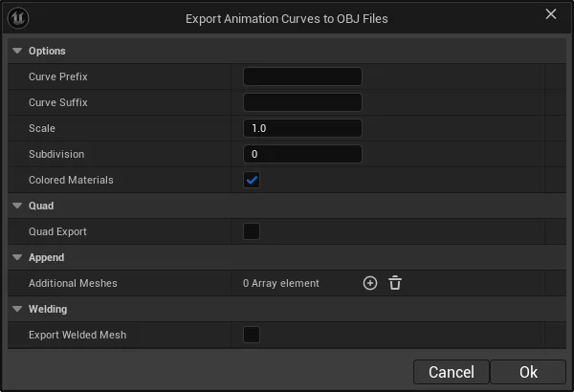The height and width of the screenshot is (392, 574).
Task: Disable the Colored Materials checkbox
Action: 252,180
